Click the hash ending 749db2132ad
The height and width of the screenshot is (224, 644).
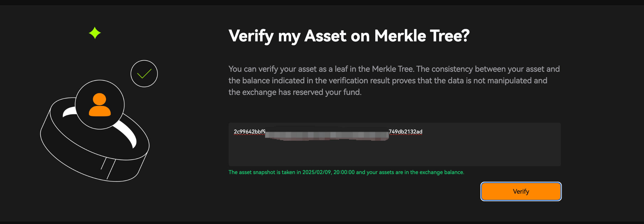(x=405, y=132)
